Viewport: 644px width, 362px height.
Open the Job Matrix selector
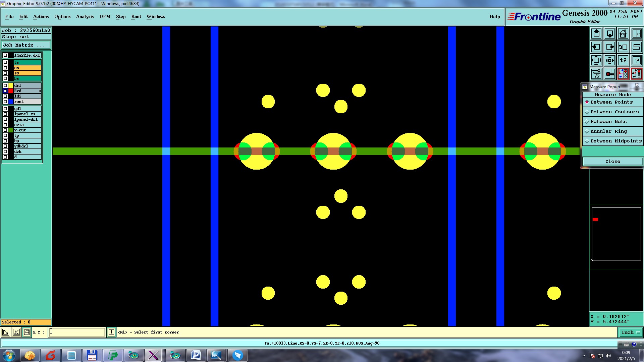(x=26, y=45)
